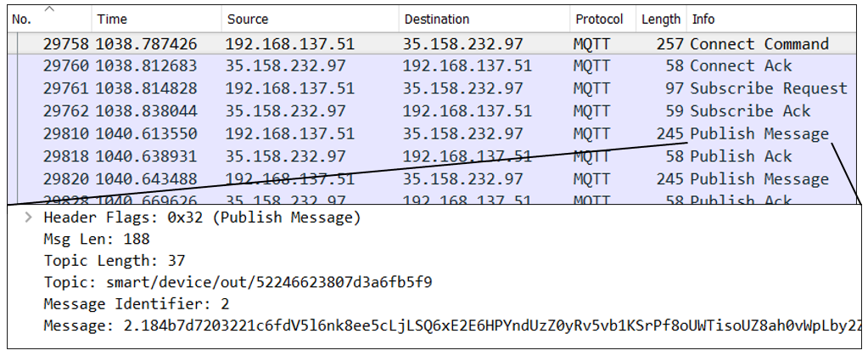Select packet 29758 Connect Command
868x356 pixels.
[433, 44]
